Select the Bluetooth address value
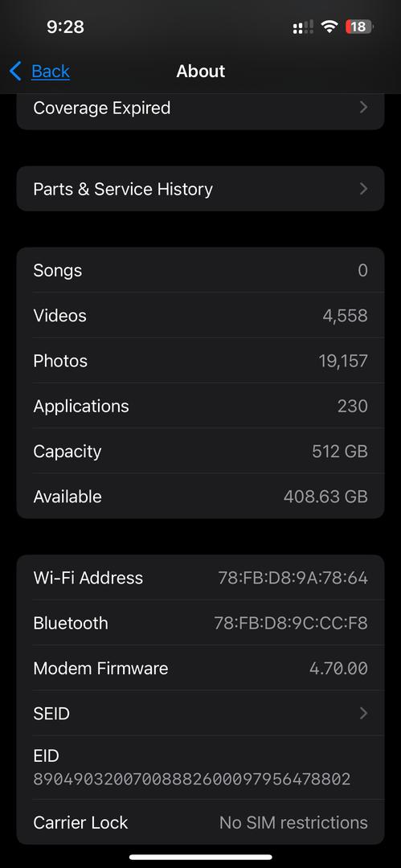The width and height of the screenshot is (401, 868). (292, 624)
